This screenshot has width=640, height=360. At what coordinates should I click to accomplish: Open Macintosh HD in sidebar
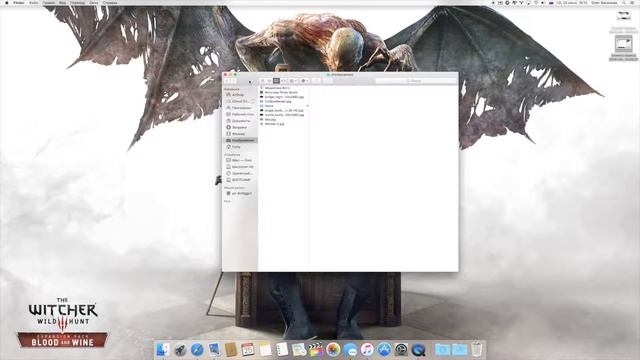[239, 167]
